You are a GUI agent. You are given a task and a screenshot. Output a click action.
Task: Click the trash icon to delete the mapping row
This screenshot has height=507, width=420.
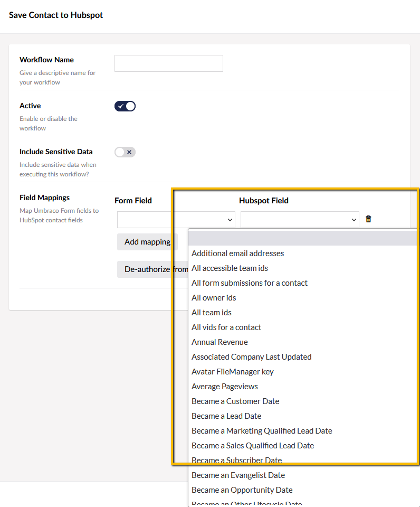(x=368, y=219)
